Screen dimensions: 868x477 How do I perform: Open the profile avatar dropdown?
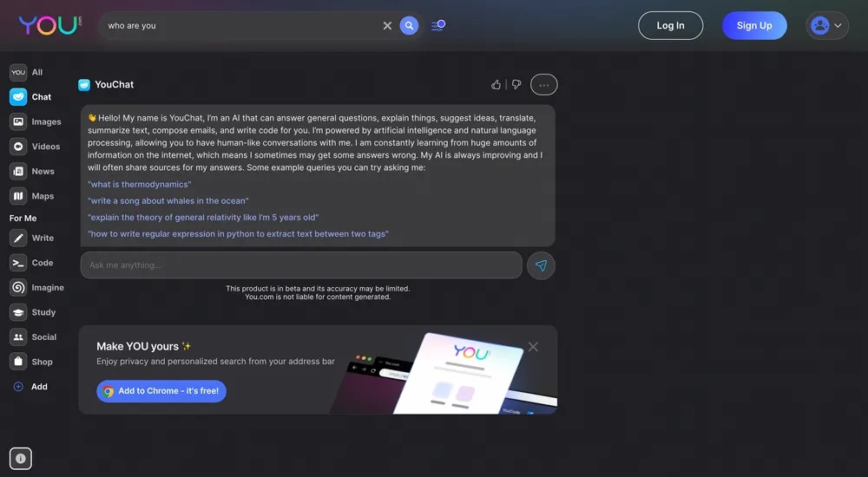pos(827,25)
